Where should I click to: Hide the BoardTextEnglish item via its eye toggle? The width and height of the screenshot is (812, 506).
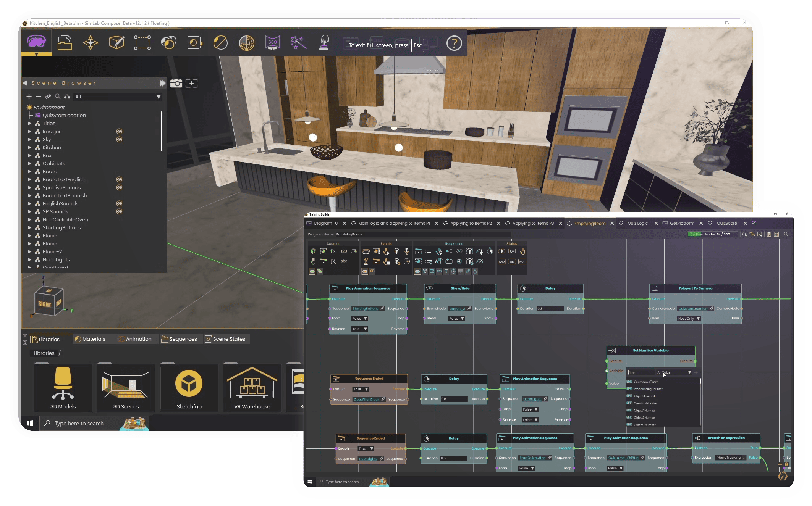[120, 179]
